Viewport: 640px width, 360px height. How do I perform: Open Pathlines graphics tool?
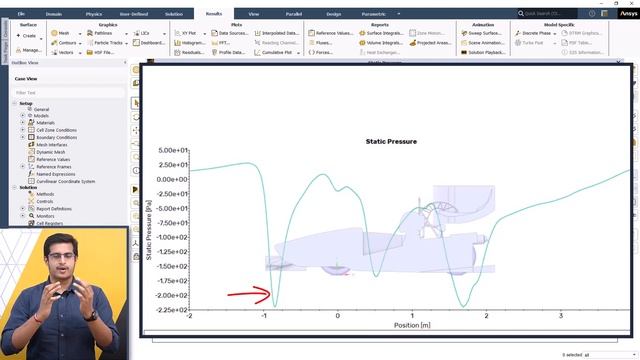tap(99, 33)
